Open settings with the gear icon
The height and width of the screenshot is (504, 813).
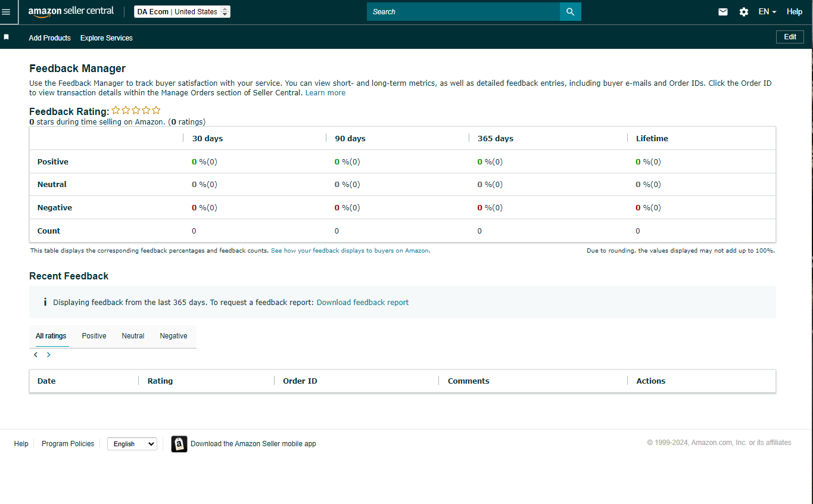tap(744, 12)
